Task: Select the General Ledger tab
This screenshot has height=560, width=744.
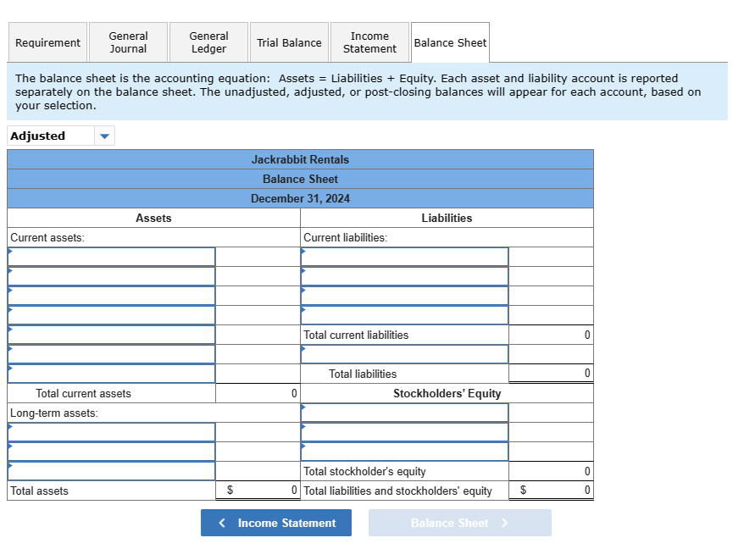Action: (208, 42)
